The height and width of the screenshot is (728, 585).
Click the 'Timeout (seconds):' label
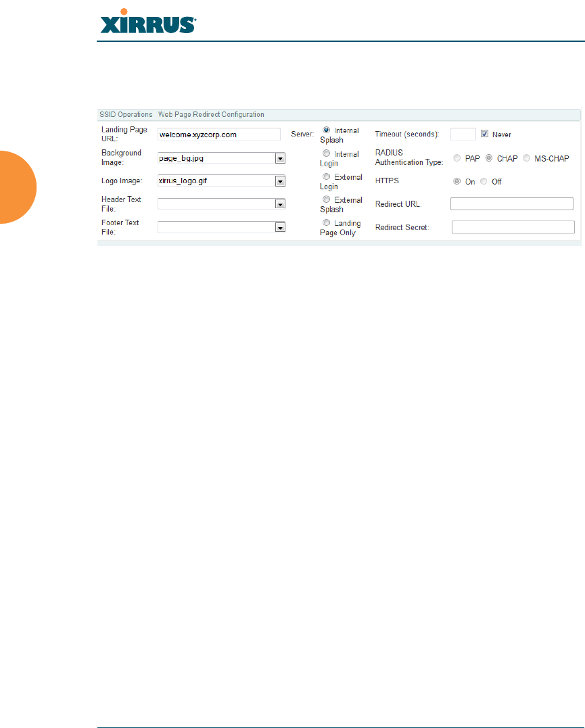(407, 135)
